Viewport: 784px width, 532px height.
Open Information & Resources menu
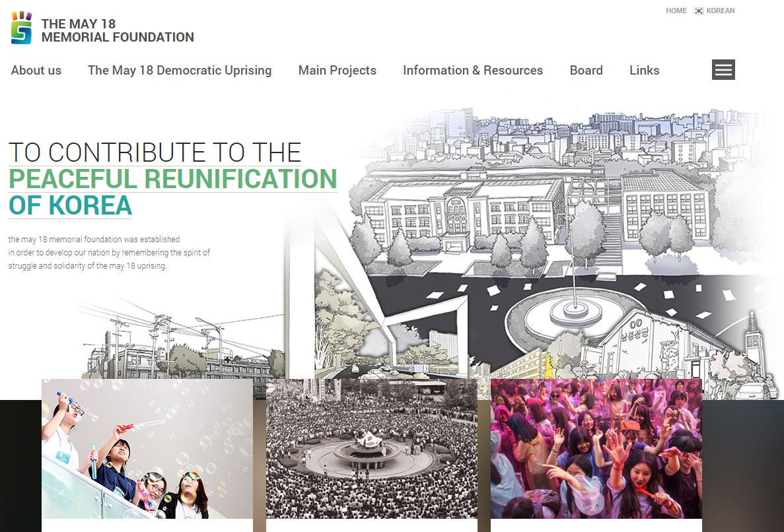pos(472,71)
